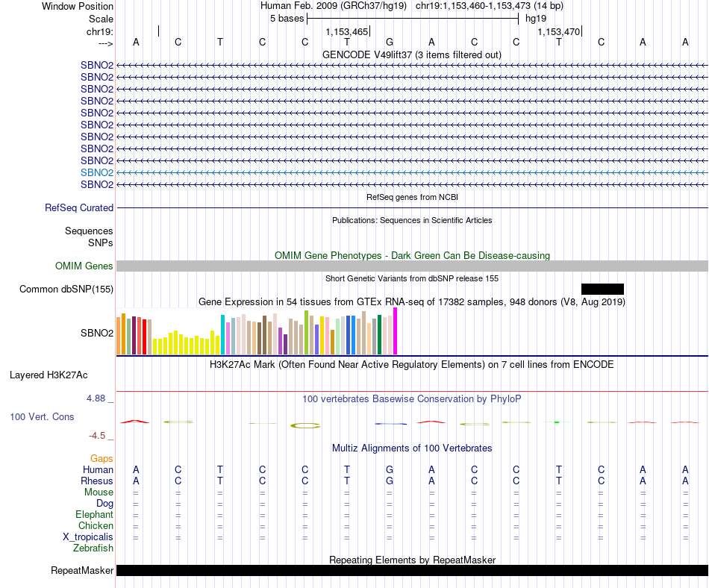Click the chr19:1,153,460-1,153,473 (14 bp) position text

490,6
